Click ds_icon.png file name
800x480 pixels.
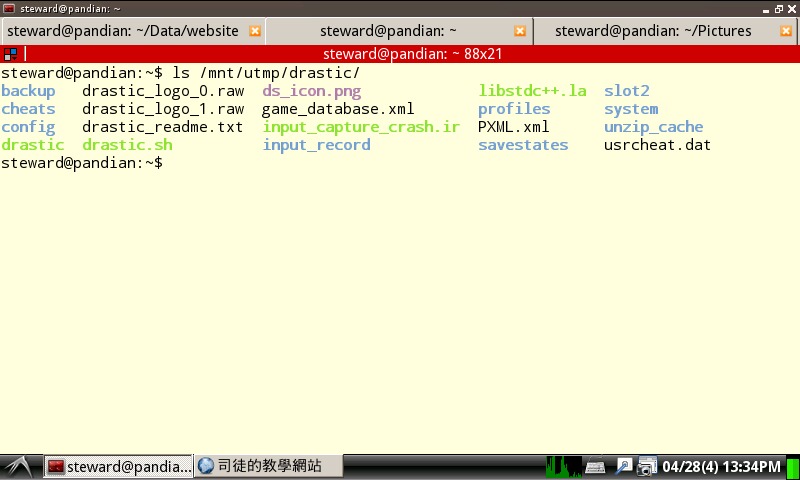point(312,91)
